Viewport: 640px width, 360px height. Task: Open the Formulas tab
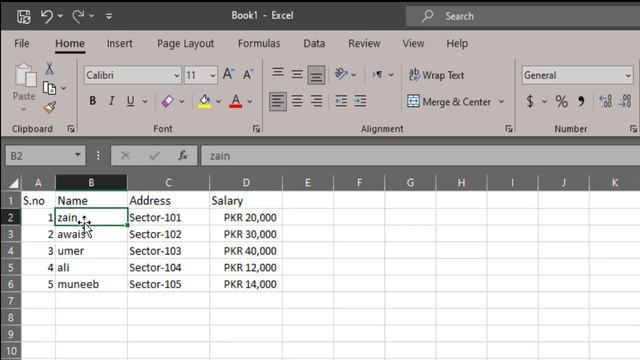(x=259, y=43)
